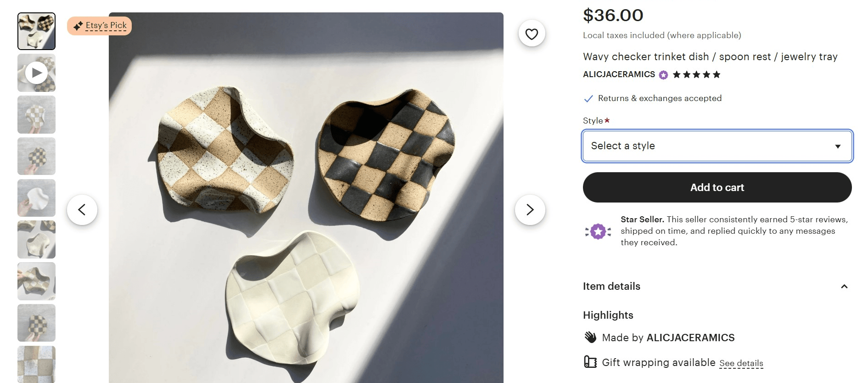
Task: Add the trinket dish to cart
Action: pyautogui.click(x=717, y=187)
